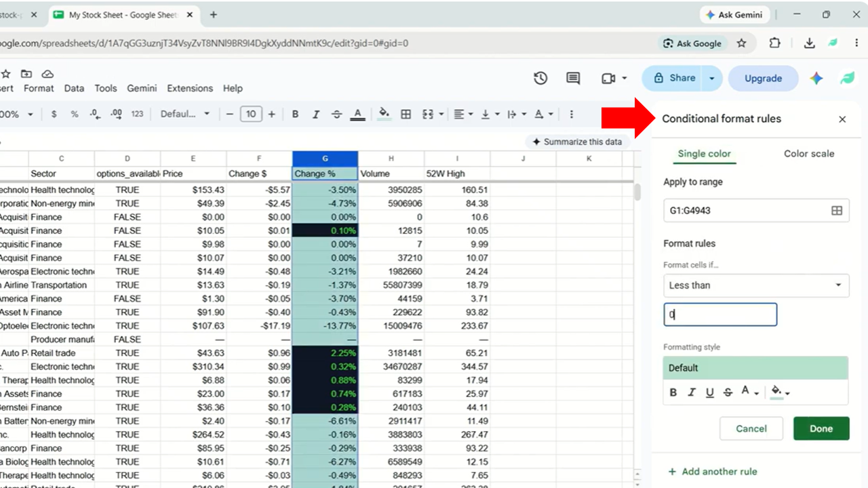The width and height of the screenshot is (868, 488).
Task: Toggle bold in Formatting style panel
Action: (x=673, y=392)
